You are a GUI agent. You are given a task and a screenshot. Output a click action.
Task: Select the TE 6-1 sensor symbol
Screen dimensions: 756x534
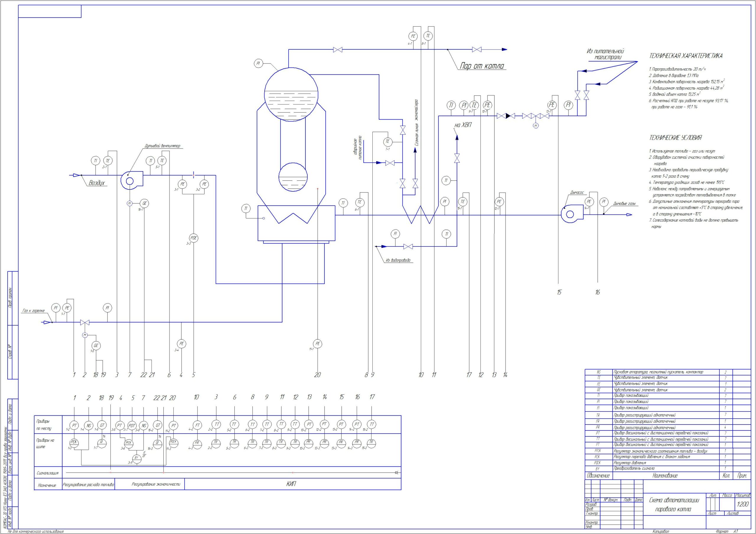point(360,202)
